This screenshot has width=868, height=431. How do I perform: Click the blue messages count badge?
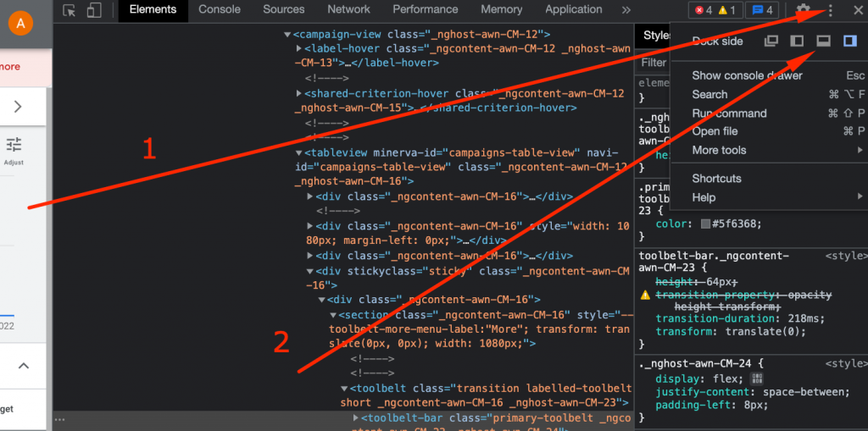762,10
